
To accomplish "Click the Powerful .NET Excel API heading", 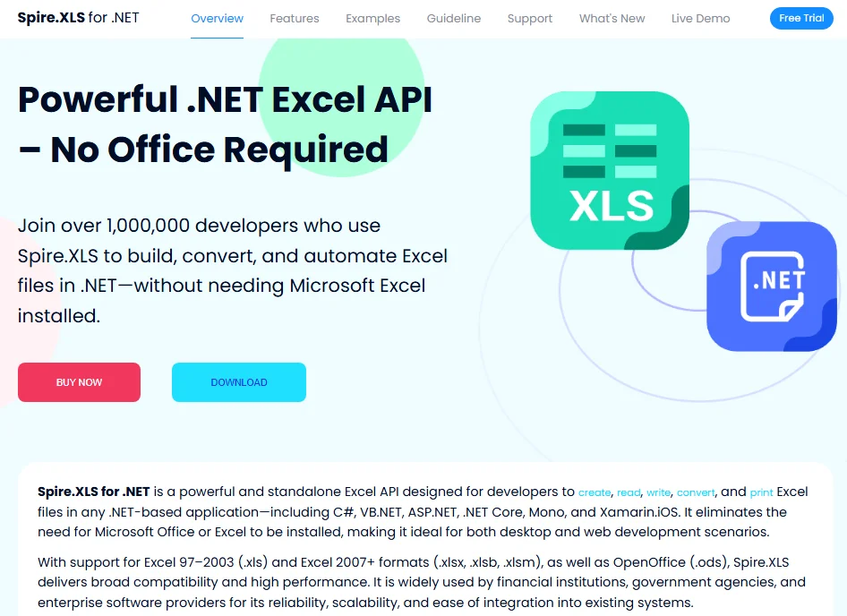I will coord(224,124).
